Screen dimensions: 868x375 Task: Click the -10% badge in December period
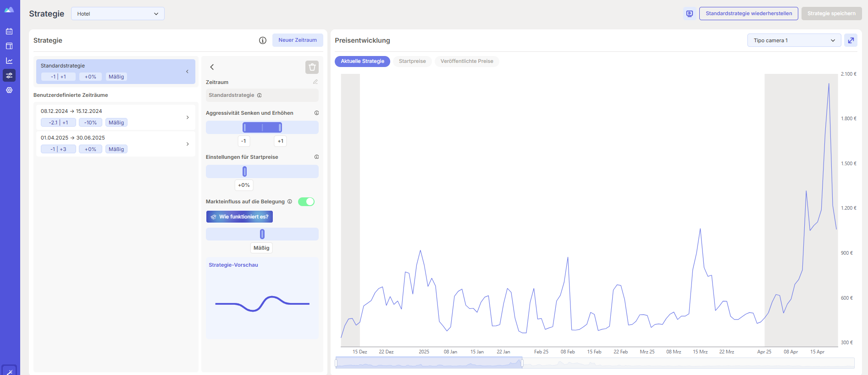pyautogui.click(x=90, y=123)
